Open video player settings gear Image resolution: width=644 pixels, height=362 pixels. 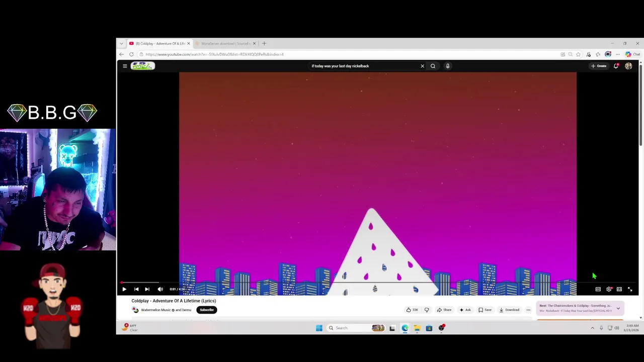click(x=609, y=289)
